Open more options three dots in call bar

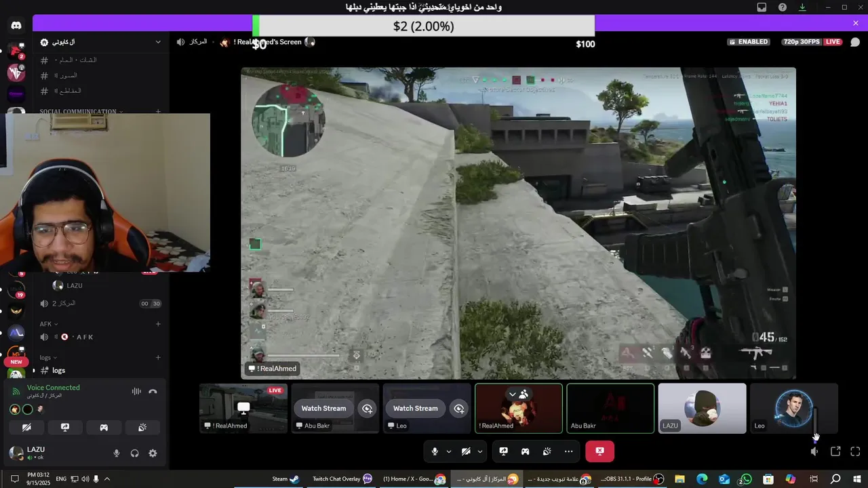point(568,451)
